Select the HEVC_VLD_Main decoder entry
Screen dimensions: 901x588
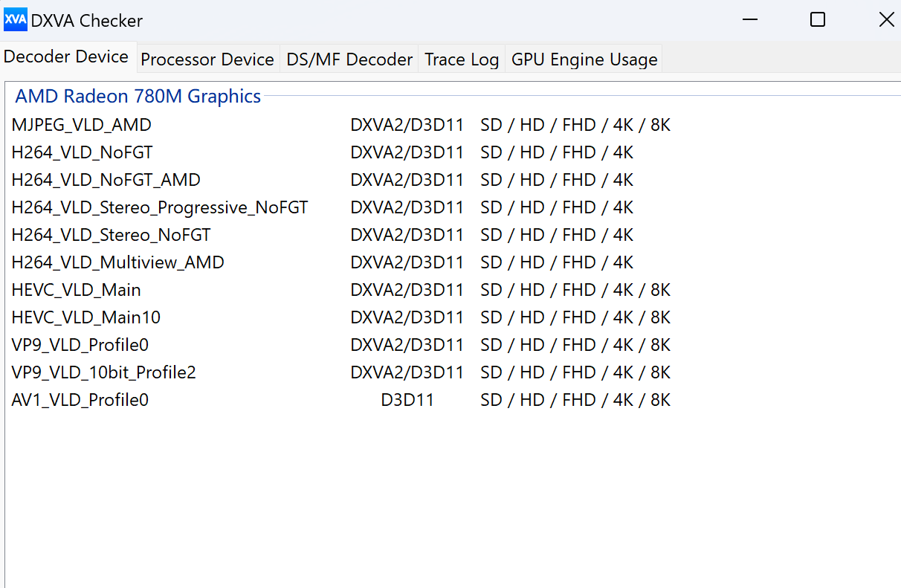pyautogui.click(x=77, y=290)
